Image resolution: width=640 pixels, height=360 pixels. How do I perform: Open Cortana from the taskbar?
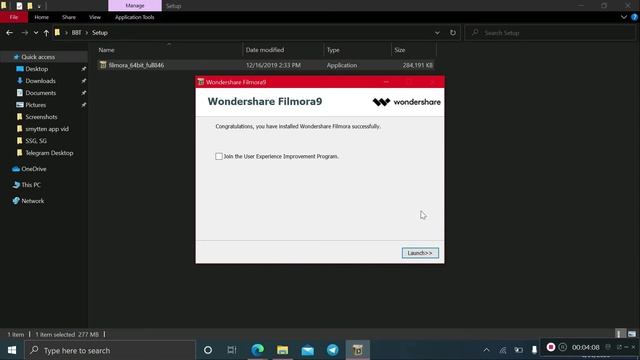(x=208, y=350)
